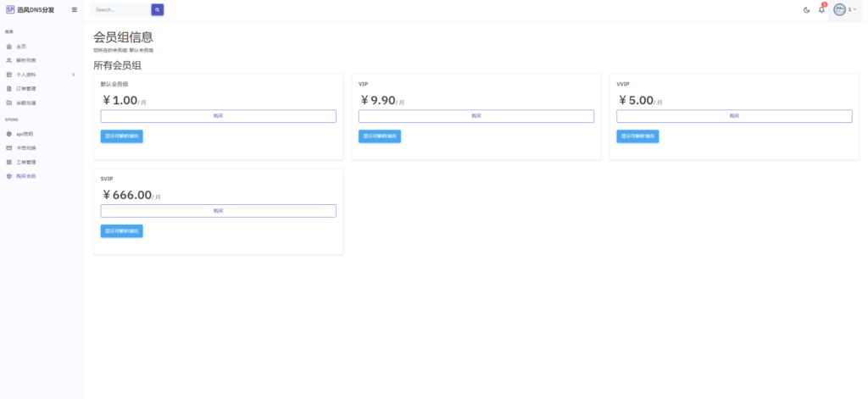
Task: Open 余额充值 in the sidebar
Action: click(x=26, y=103)
